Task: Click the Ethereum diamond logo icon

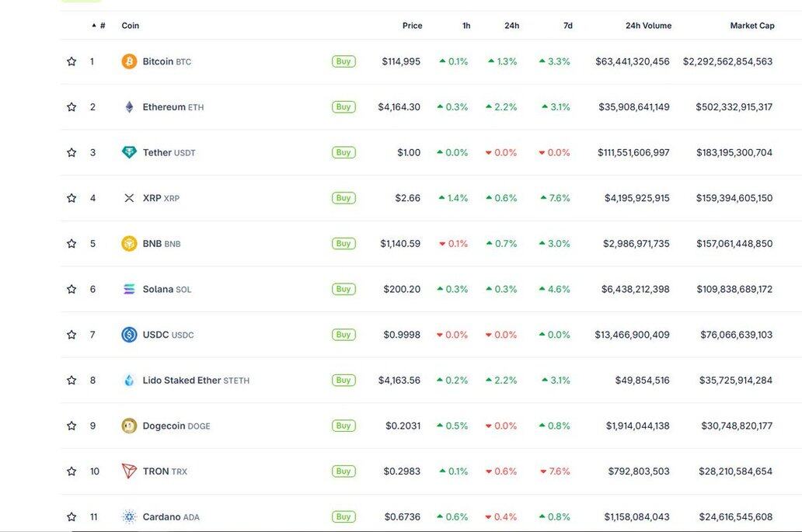Action: click(129, 107)
